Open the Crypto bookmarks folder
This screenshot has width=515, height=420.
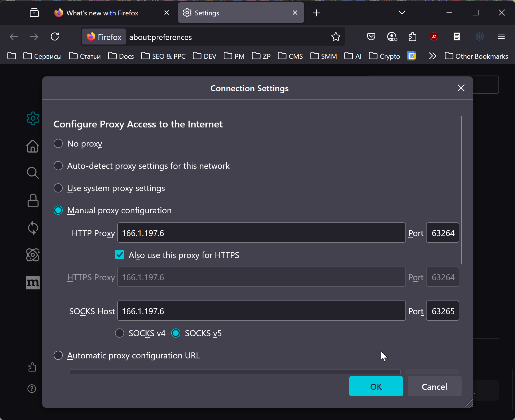click(384, 56)
